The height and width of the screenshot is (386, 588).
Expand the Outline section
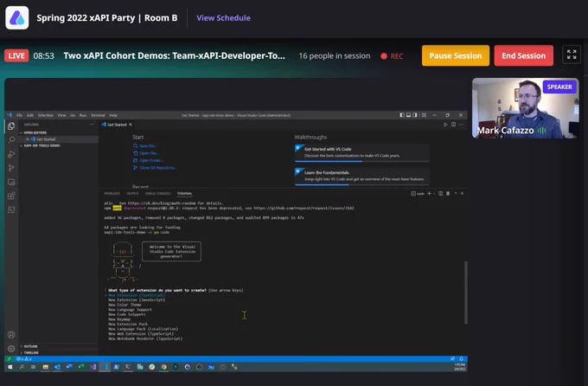coord(58,346)
